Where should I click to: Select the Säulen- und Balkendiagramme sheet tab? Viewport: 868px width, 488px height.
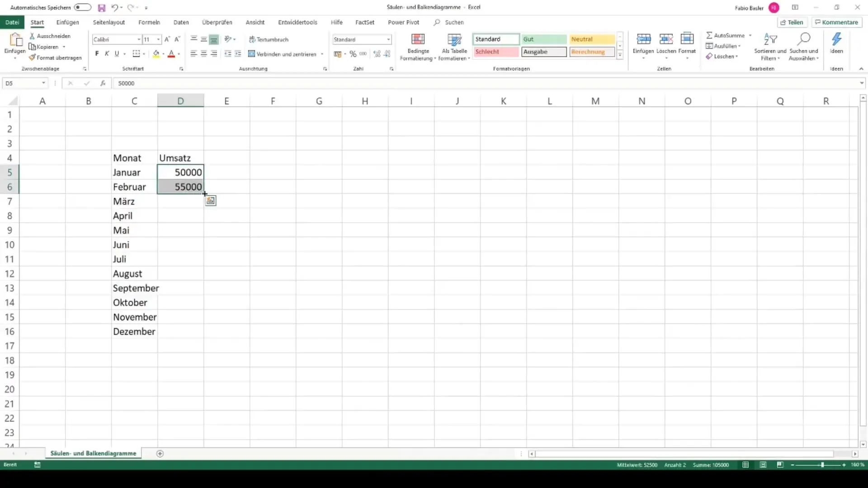93,453
